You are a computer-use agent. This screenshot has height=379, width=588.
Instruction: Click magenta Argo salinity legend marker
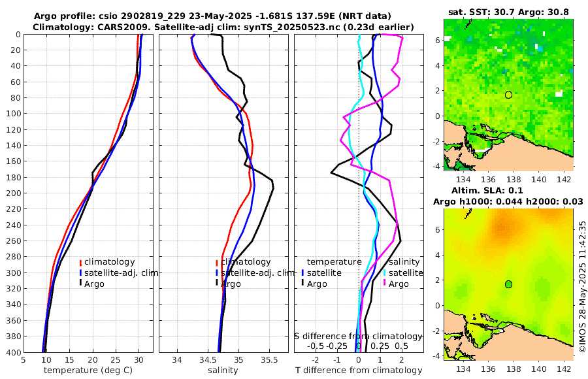[385, 284]
